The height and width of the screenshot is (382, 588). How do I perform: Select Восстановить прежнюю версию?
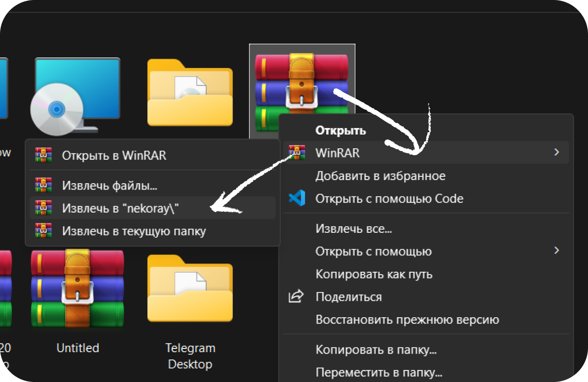tap(407, 320)
